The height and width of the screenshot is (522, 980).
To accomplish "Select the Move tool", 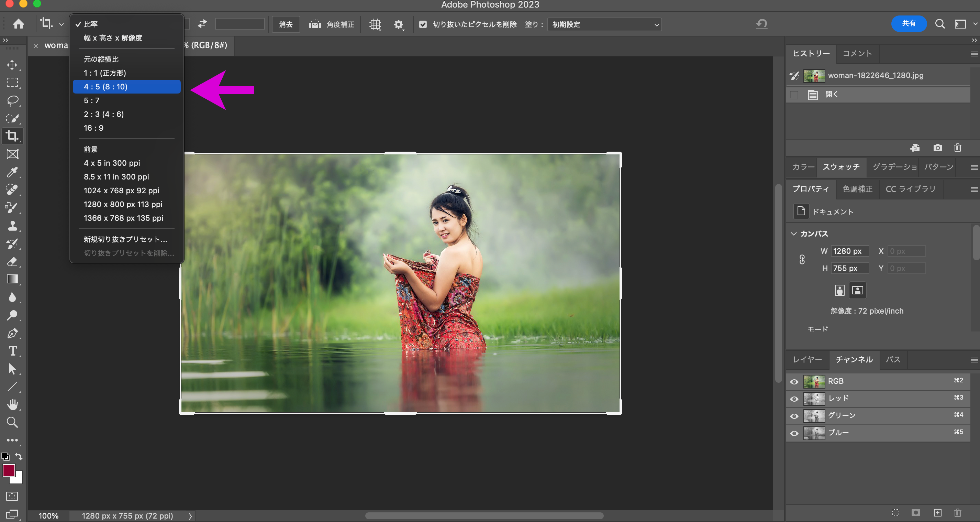I will tap(13, 65).
